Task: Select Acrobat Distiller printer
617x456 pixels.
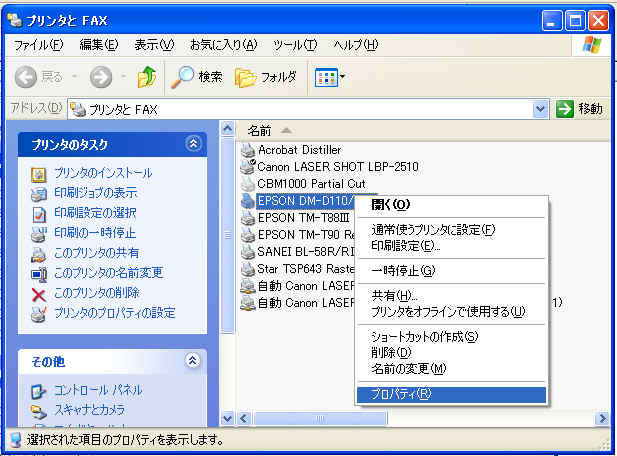Action: pos(299,150)
